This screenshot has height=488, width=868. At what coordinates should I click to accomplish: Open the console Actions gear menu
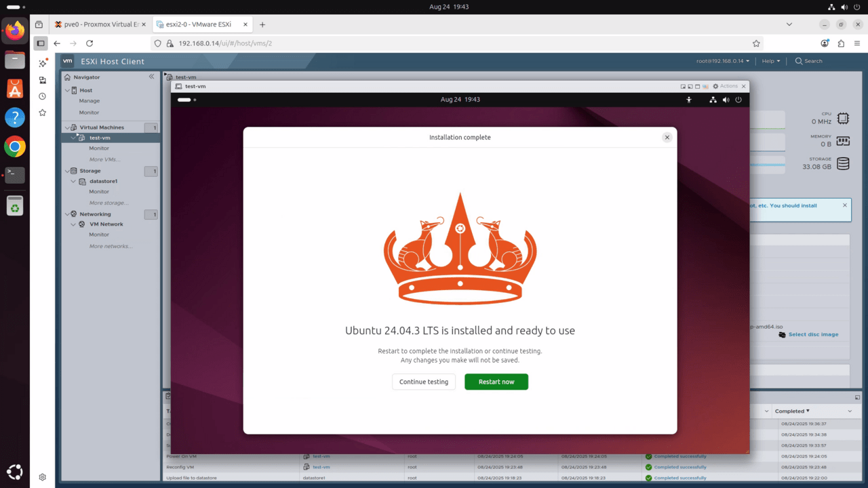[x=725, y=86]
